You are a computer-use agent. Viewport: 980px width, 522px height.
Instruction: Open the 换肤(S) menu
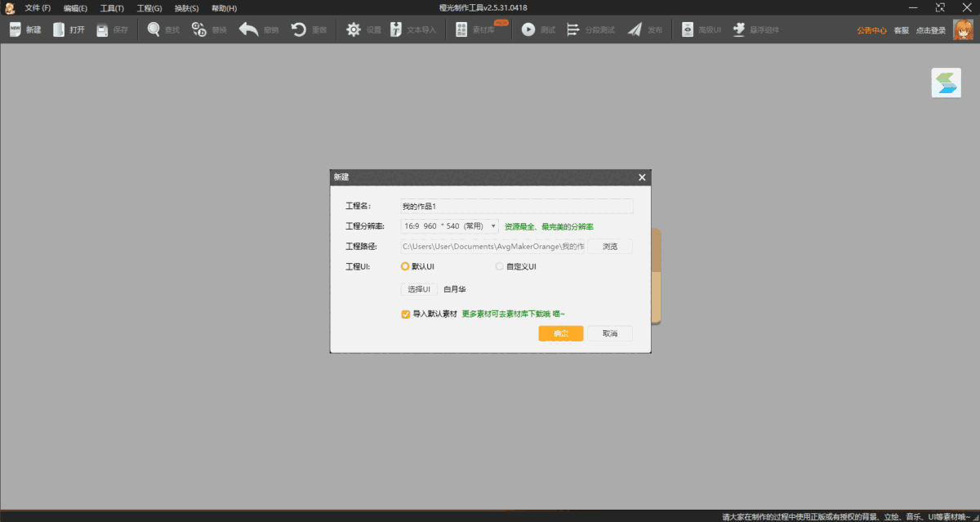click(x=185, y=7)
